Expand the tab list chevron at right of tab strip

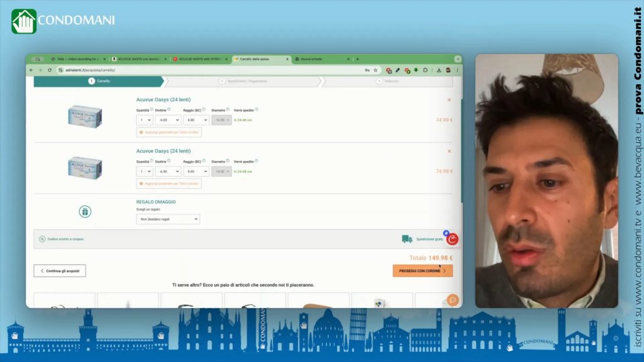coord(458,59)
